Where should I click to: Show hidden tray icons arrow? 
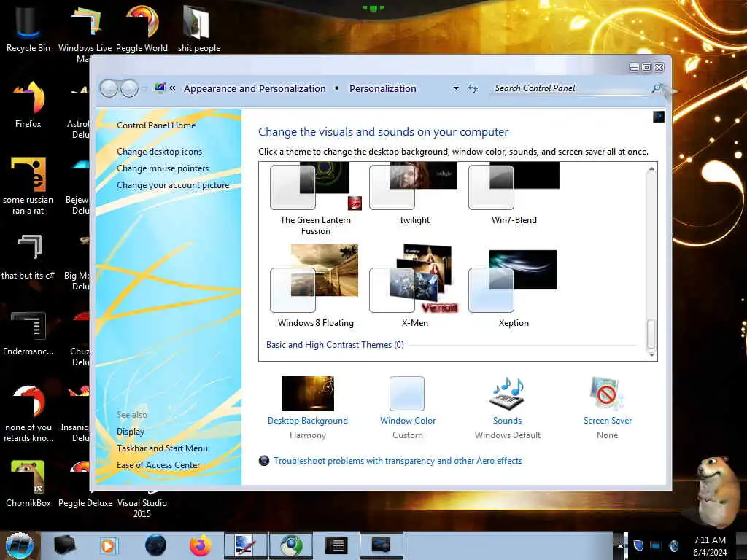pos(620,545)
